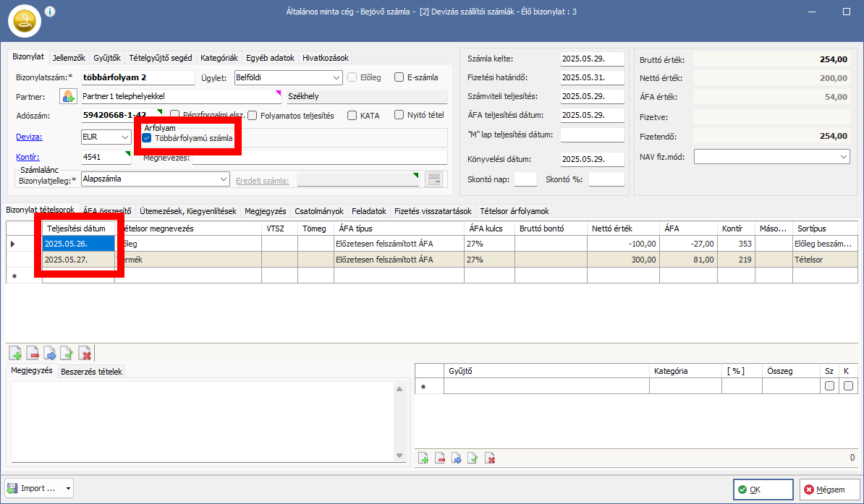The width and height of the screenshot is (864, 504).
Task: Check the Pénzforgalmi elsz. checkbox
Action: coord(174,114)
